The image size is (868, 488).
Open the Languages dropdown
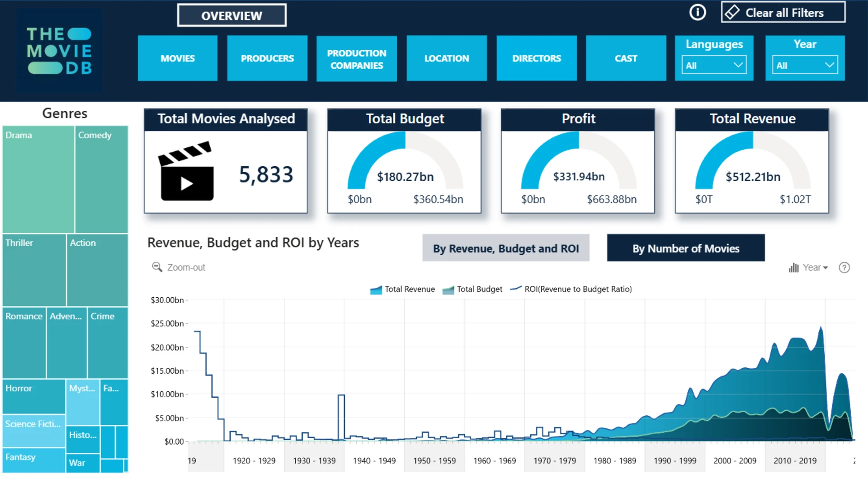pos(714,65)
